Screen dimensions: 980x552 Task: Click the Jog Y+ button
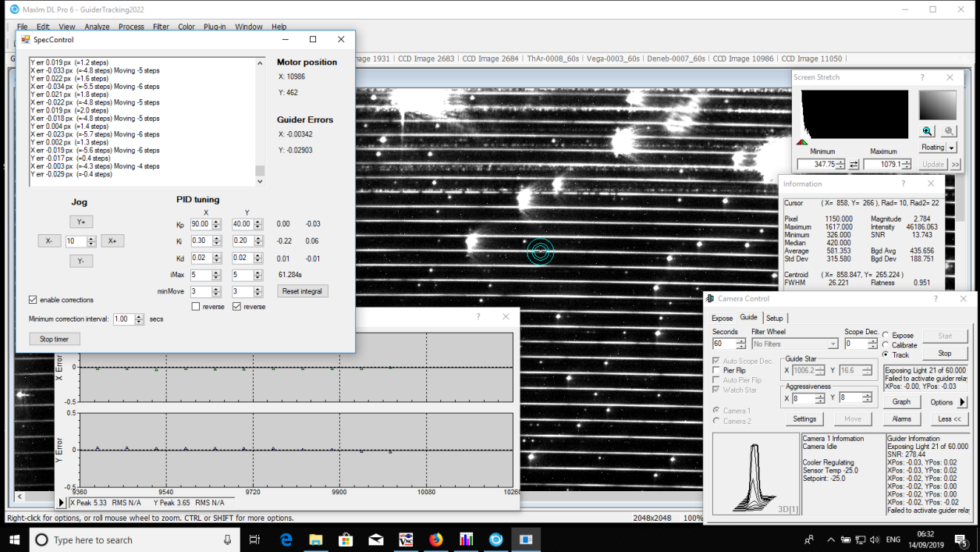point(80,222)
